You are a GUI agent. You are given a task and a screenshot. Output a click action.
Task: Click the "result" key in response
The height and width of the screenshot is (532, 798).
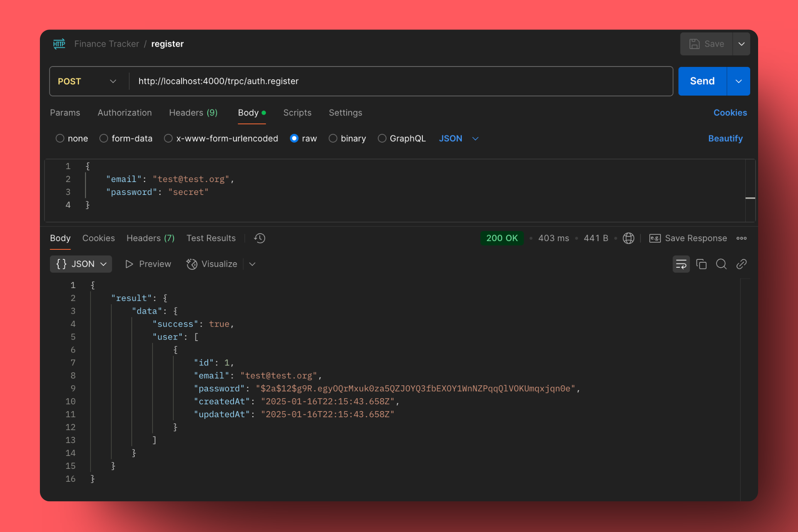[131, 298]
